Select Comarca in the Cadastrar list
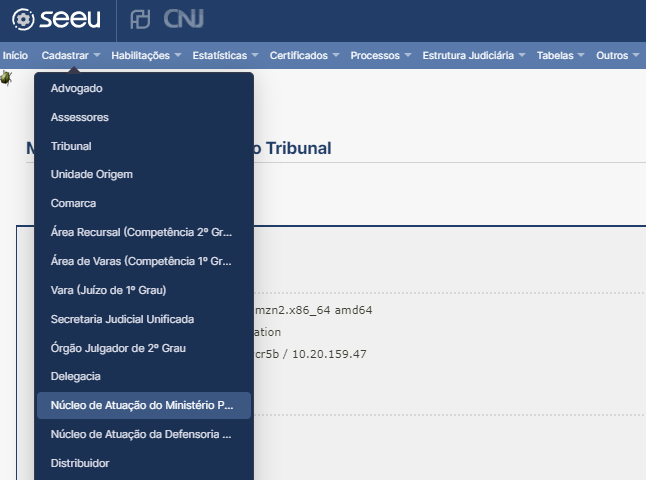The width and height of the screenshot is (646, 480). pyautogui.click(x=72, y=203)
